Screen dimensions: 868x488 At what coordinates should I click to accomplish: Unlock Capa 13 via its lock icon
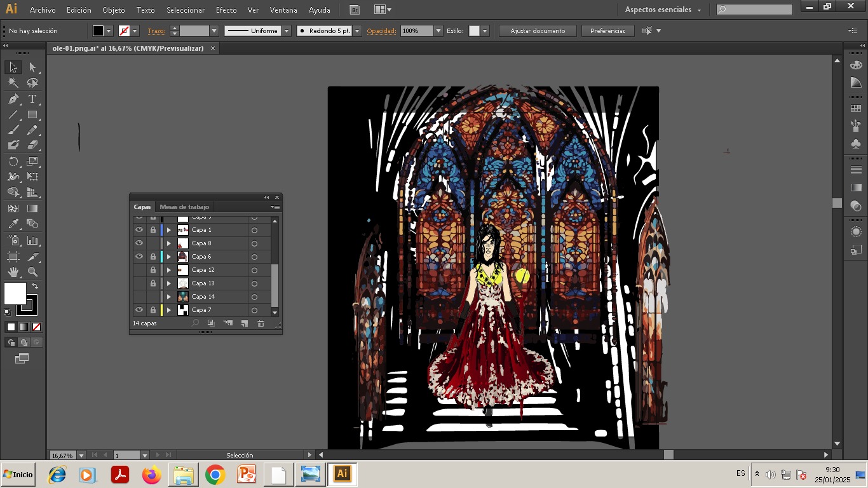[153, 283]
